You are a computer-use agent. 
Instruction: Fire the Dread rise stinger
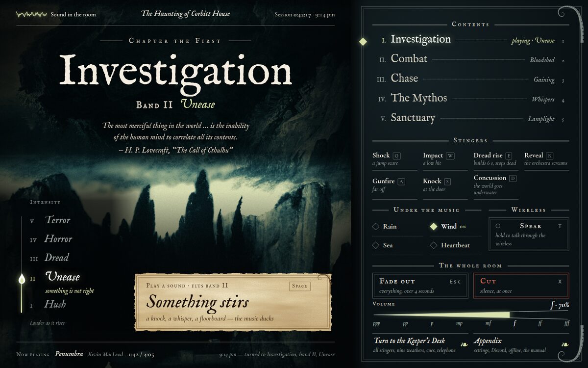coord(496,159)
